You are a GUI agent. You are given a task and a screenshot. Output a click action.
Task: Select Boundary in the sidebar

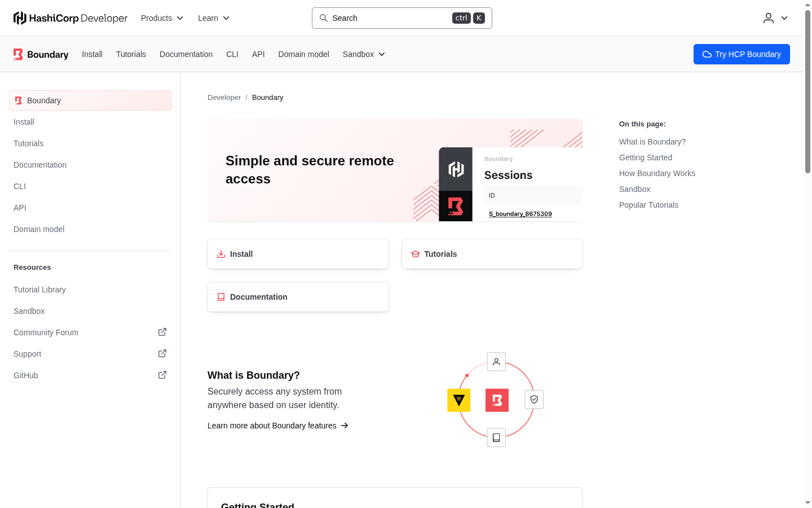pyautogui.click(x=90, y=100)
